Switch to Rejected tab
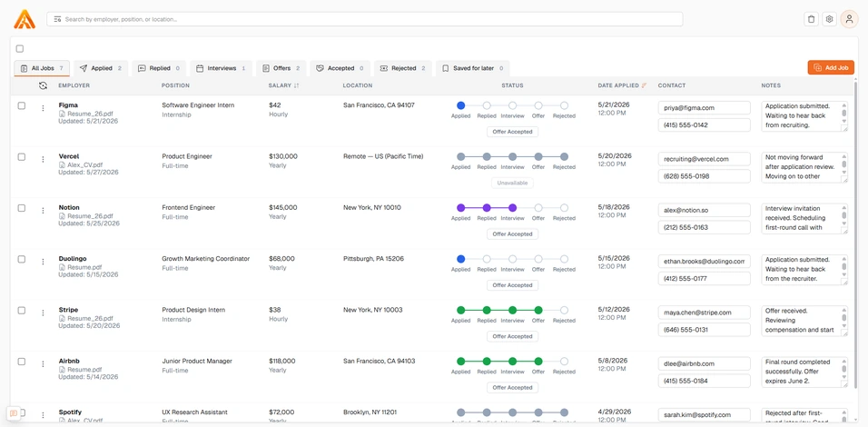 click(403, 68)
